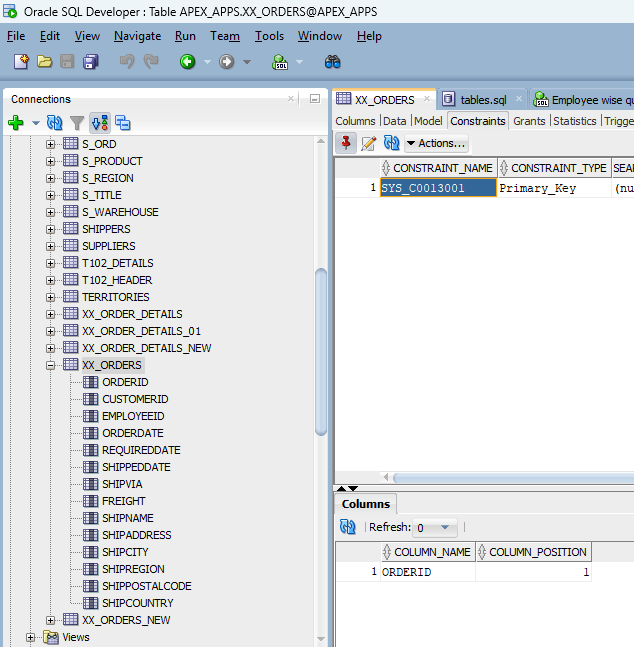634x647 pixels.
Task: Expand the XX_ORDER_DETAILS_NEW table node
Action: [x=50, y=348]
